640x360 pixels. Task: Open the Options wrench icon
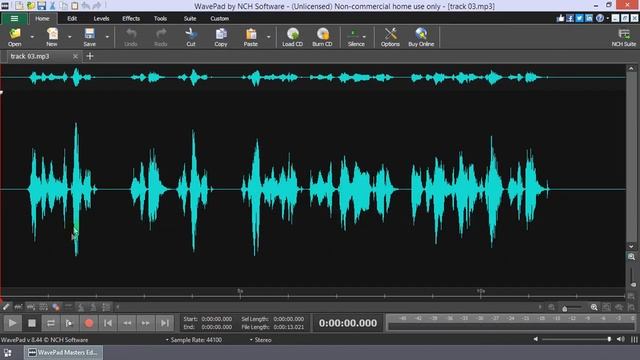click(x=390, y=37)
